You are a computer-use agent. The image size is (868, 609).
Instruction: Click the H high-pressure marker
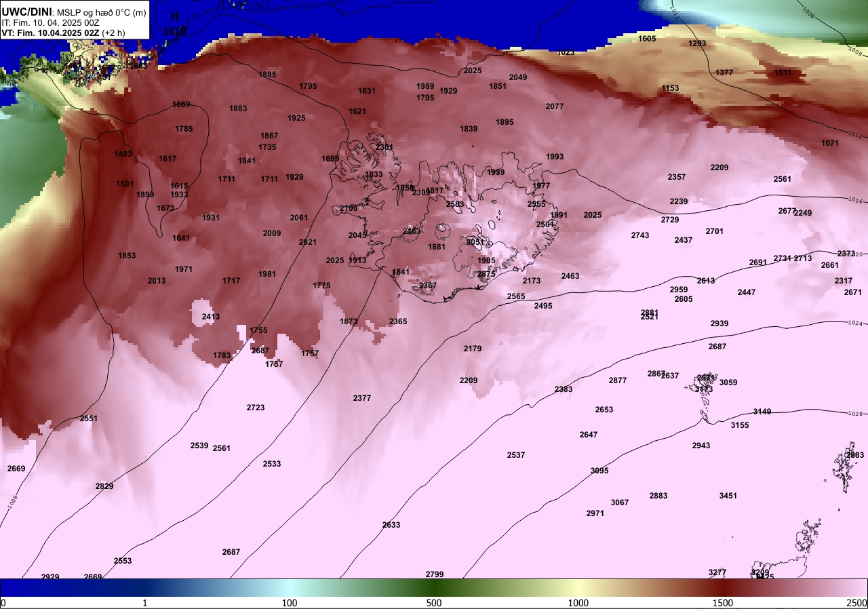point(174,16)
